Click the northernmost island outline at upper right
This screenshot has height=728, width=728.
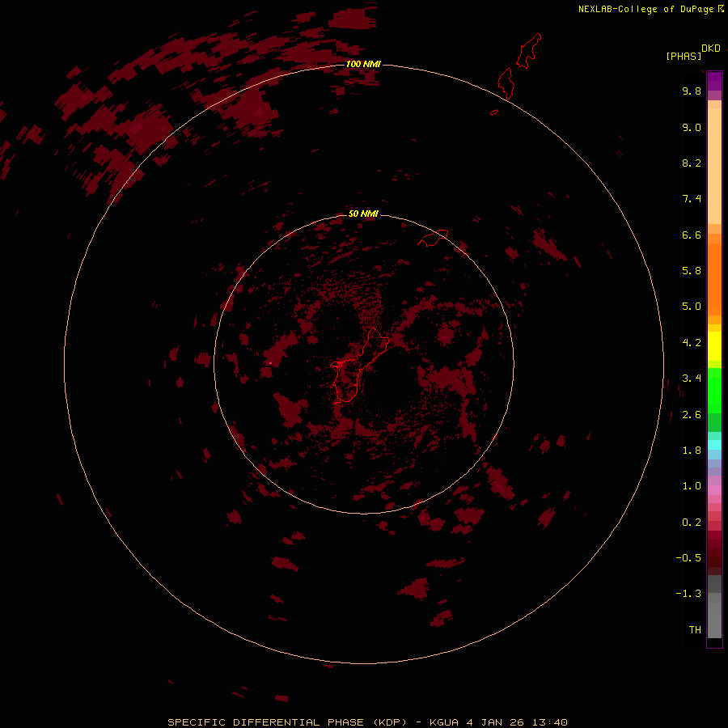(529, 51)
